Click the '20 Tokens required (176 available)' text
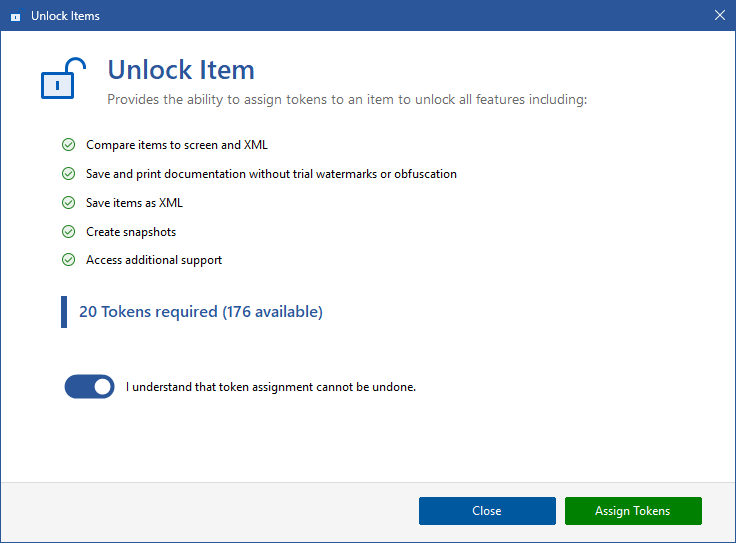The width and height of the screenshot is (736, 543). coord(201,312)
